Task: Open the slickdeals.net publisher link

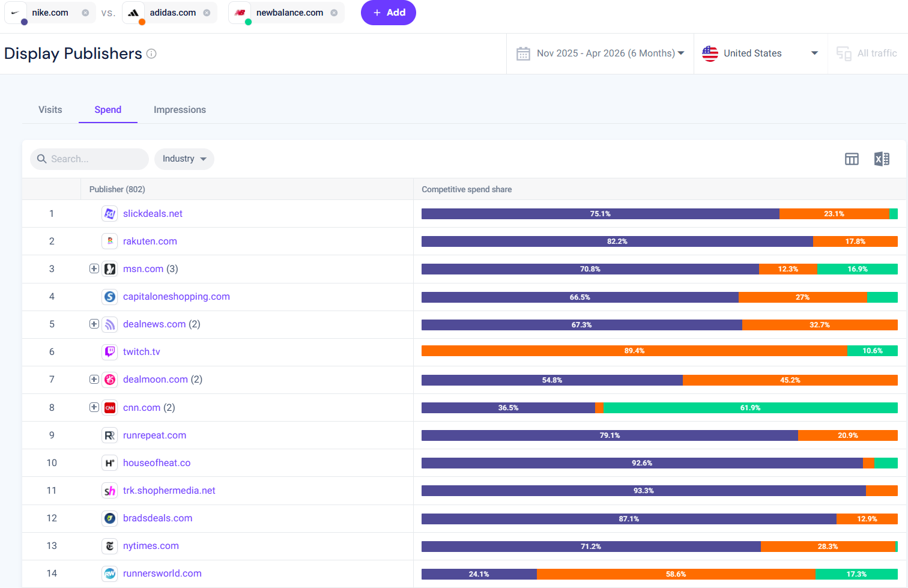Action: tap(153, 214)
